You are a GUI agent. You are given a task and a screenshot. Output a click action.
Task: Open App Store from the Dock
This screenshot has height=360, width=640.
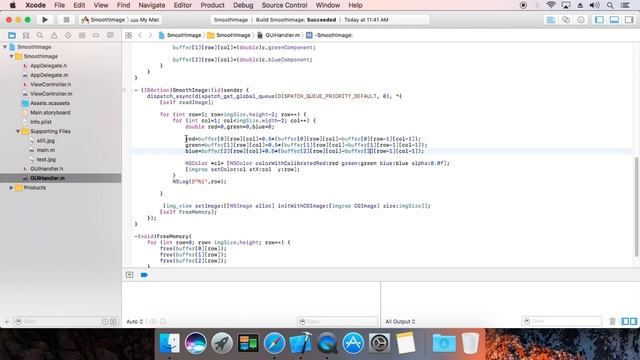[353, 342]
